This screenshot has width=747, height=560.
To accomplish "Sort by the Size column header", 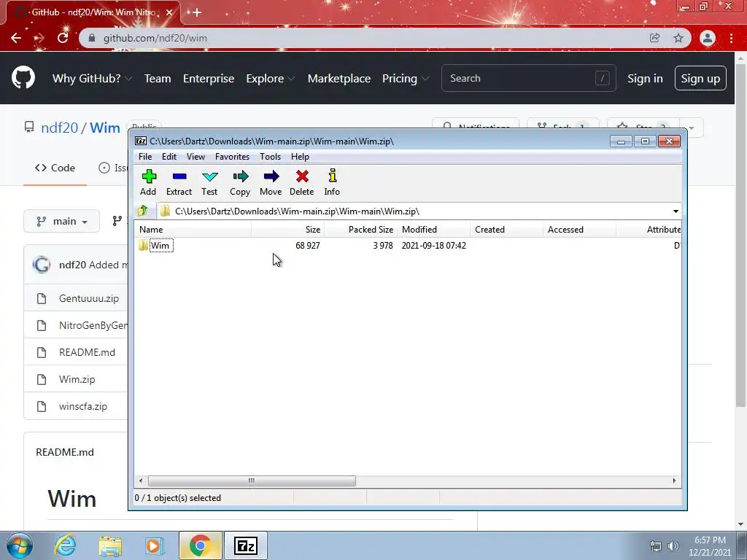I will (287, 230).
